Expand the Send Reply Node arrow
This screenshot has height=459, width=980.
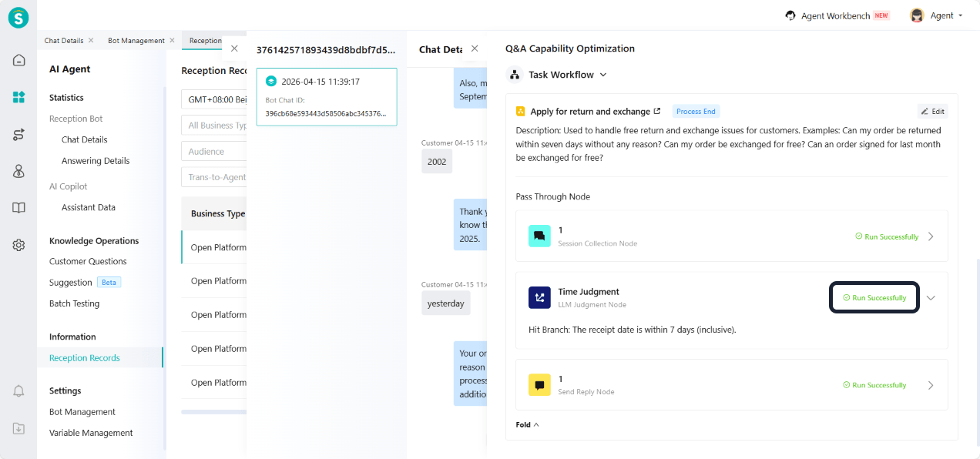(x=931, y=385)
